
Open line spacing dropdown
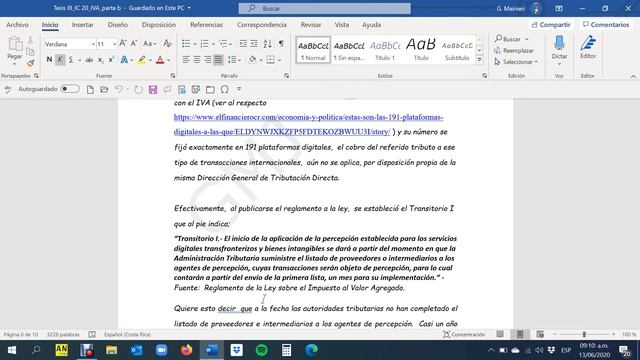click(240, 60)
